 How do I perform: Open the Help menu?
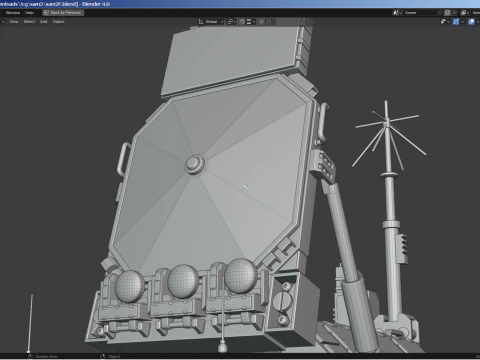point(29,13)
